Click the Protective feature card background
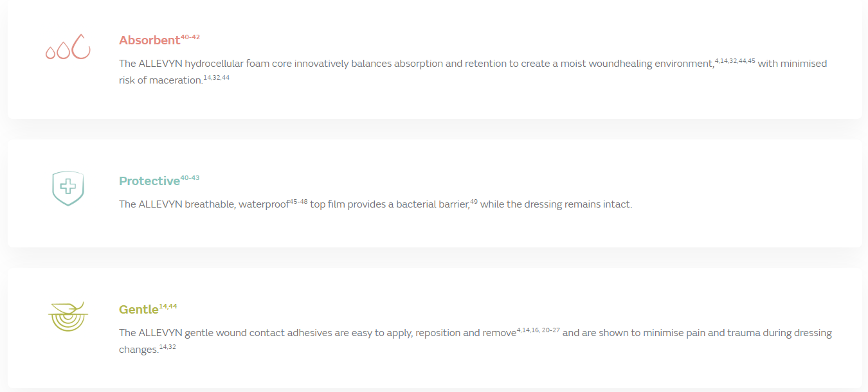 pos(435,193)
